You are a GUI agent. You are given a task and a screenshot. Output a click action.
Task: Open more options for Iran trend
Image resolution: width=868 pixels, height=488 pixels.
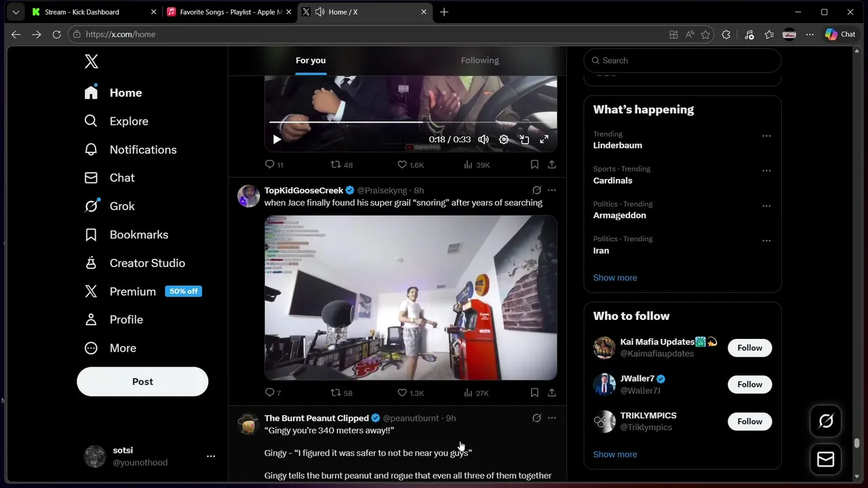tap(766, 241)
